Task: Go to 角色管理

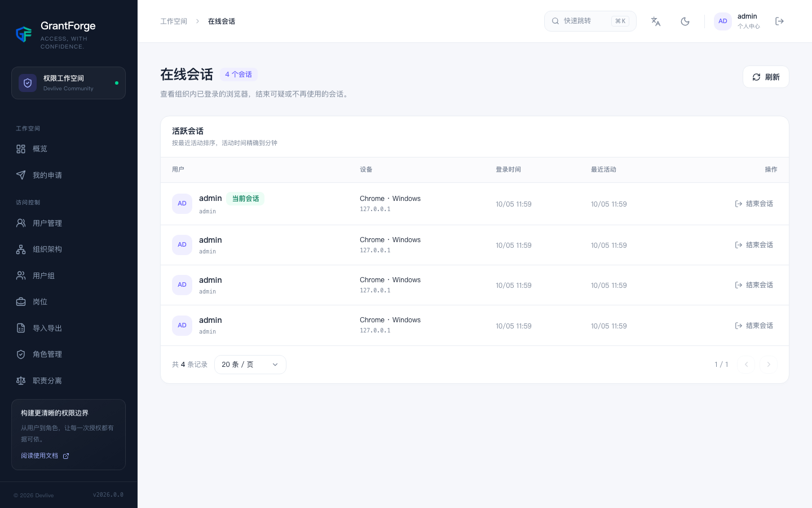Action: (x=68, y=354)
